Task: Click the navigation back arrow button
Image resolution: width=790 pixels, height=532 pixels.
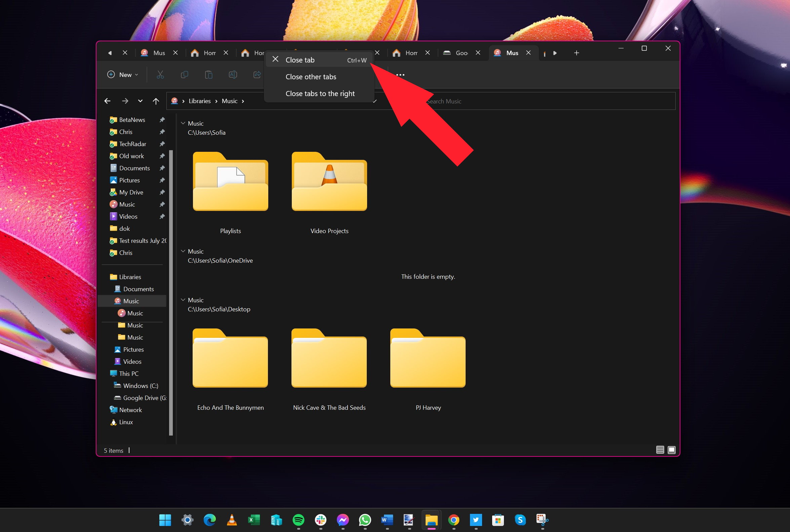Action: (x=108, y=101)
